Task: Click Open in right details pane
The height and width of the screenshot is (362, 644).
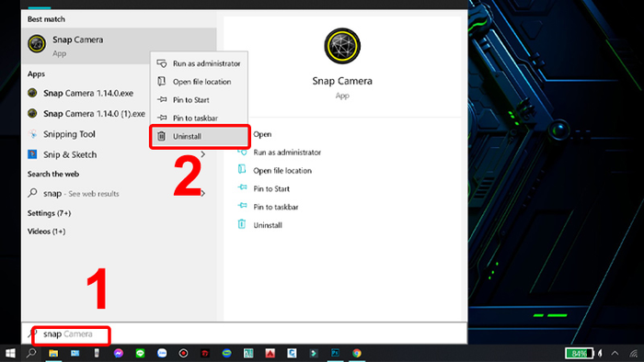Action: tap(262, 134)
